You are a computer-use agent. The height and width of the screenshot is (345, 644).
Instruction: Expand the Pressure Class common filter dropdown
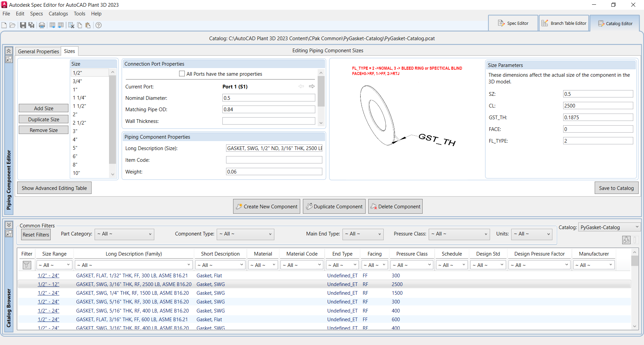[x=459, y=234]
